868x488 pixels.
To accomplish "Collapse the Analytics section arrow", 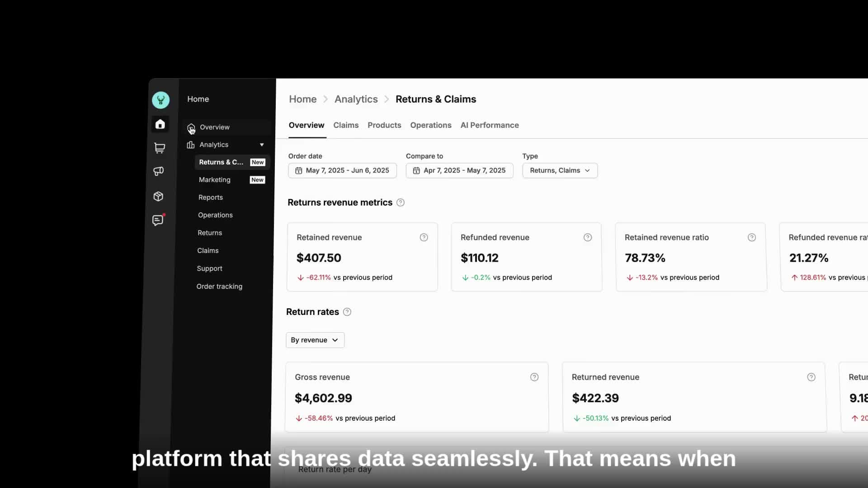I will (x=262, y=145).
